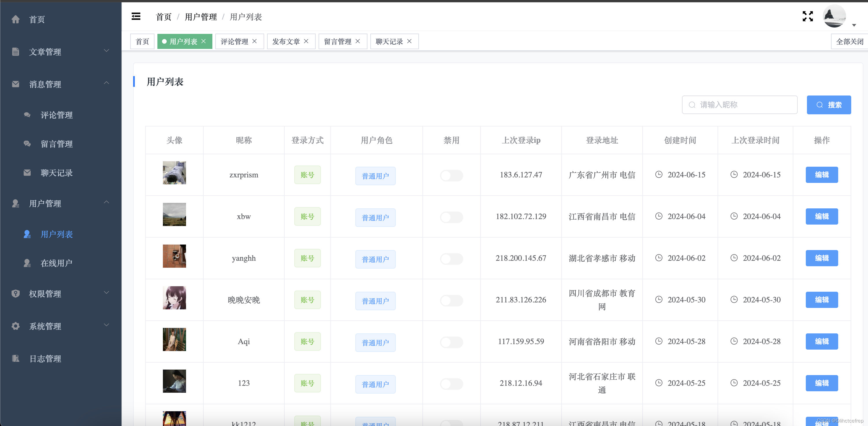Open 聊天记录 in the sidebar
The width and height of the screenshot is (868, 426).
[x=61, y=172]
